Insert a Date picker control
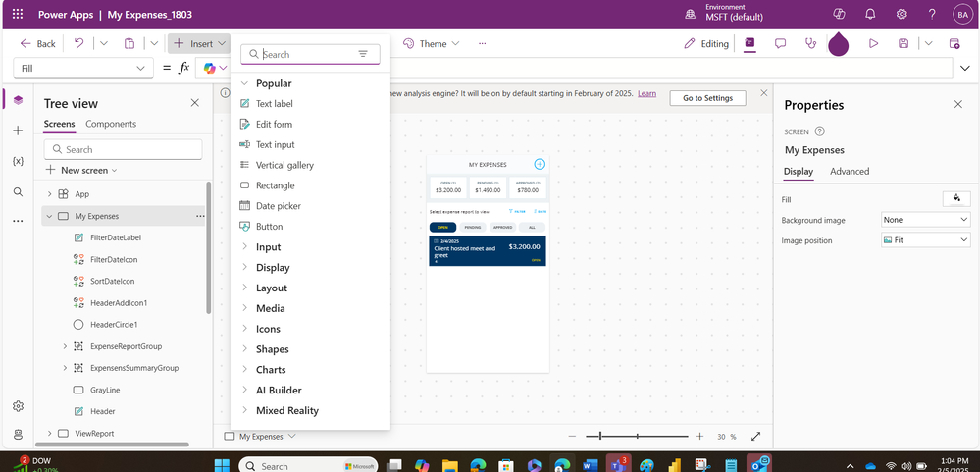The height and width of the screenshot is (472, 980). tap(279, 206)
